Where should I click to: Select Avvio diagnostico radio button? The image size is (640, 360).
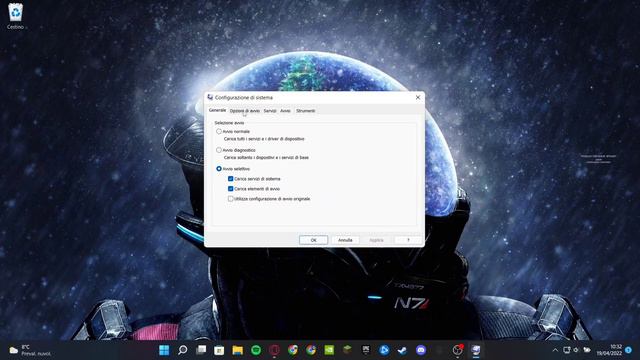click(219, 150)
